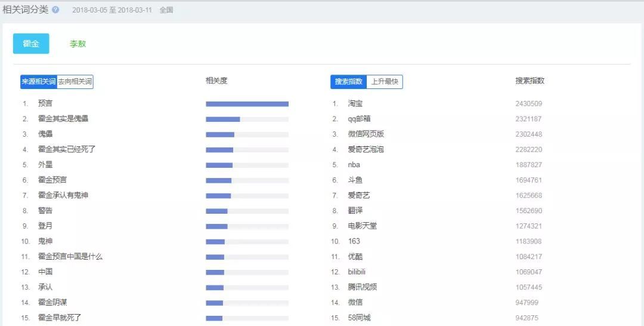
Task: Click the date range 2018-03-05 至 2018-03-11
Action: point(112,11)
